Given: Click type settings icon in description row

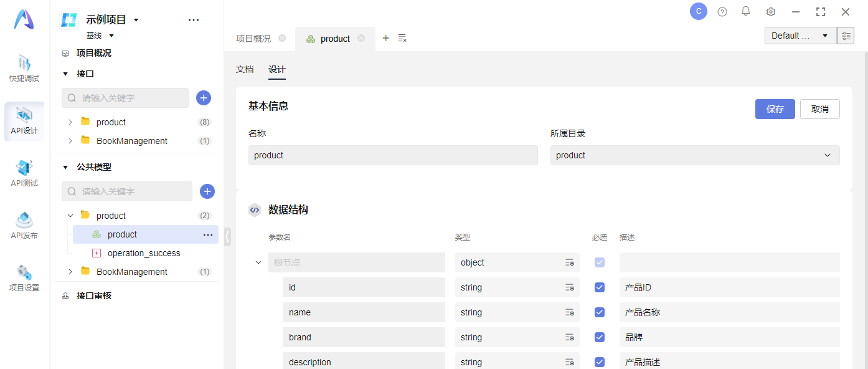Looking at the screenshot, I should pos(569,362).
